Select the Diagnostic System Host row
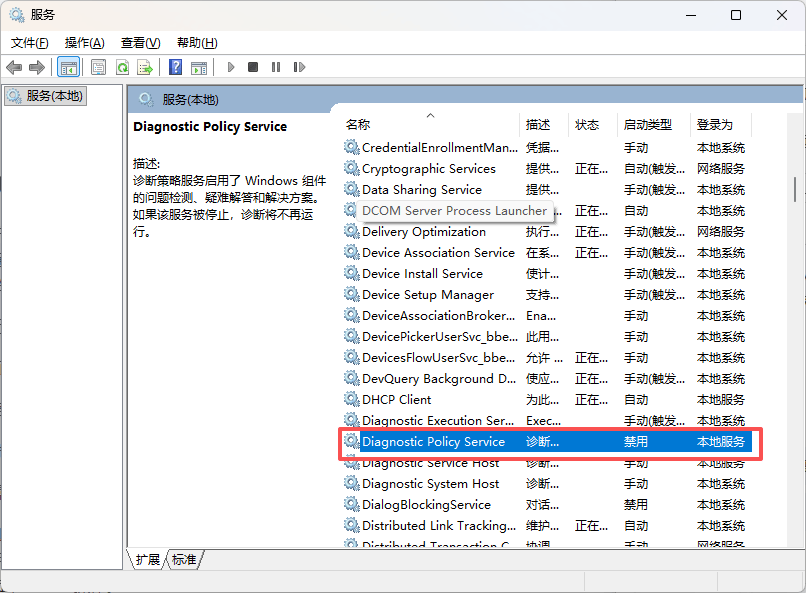This screenshot has height=593, width=806. coord(546,484)
